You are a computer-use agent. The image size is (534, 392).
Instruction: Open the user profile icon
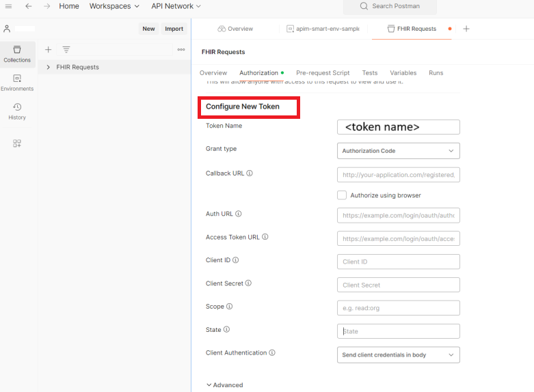7,29
